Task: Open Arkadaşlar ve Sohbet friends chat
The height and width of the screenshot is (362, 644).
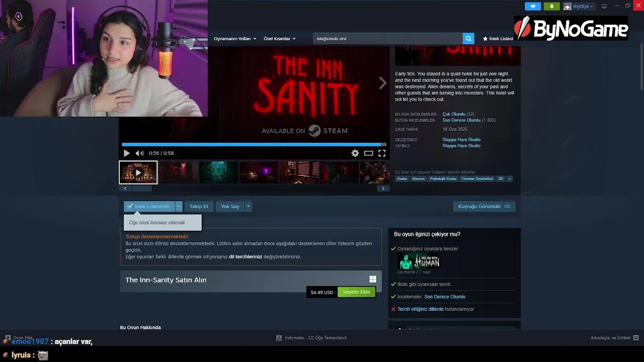Action: [x=610, y=338]
